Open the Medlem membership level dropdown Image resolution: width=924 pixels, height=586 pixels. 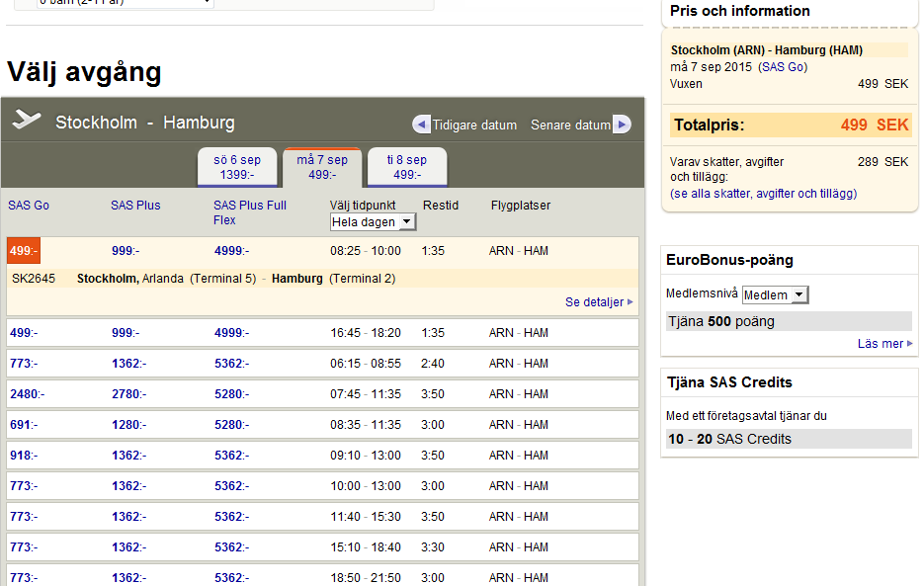(x=776, y=294)
